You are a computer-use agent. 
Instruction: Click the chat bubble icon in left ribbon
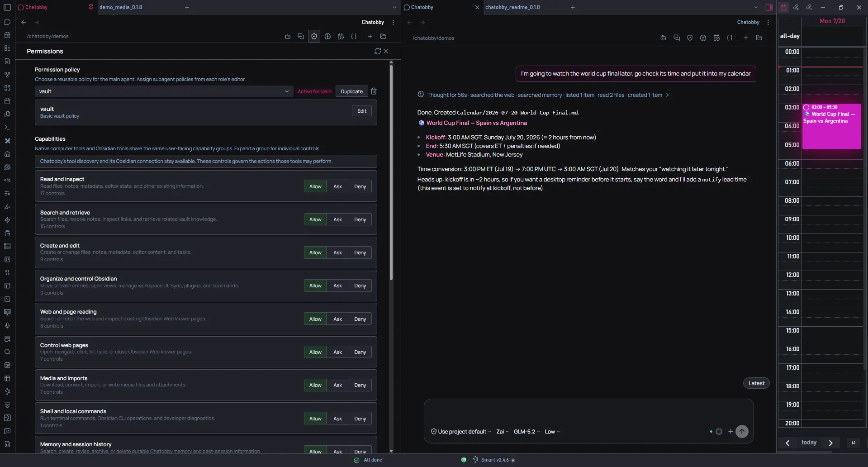click(7, 22)
